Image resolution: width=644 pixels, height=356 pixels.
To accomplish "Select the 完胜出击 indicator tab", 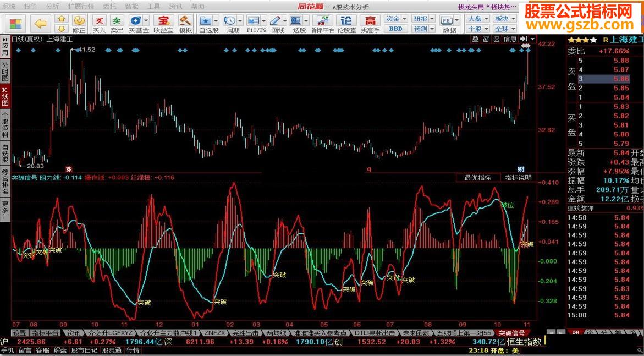I will tap(245, 333).
